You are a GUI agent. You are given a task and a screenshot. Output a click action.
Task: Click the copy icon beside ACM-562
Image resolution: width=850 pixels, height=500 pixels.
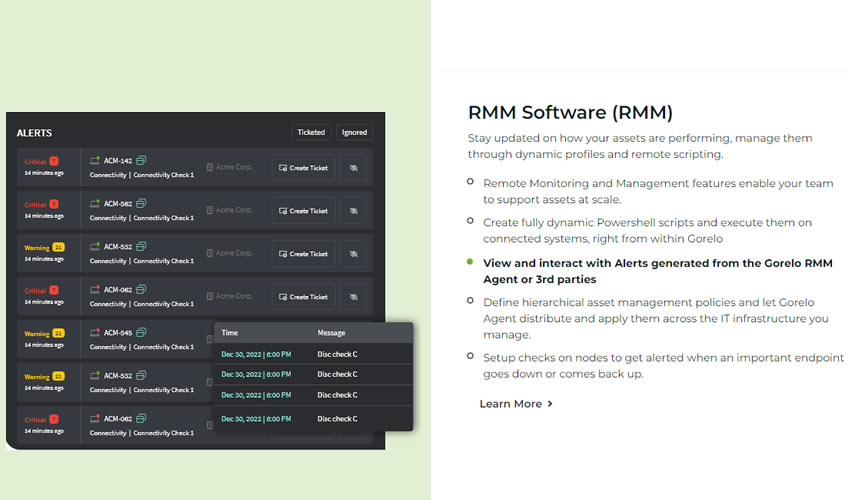coord(141,203)
